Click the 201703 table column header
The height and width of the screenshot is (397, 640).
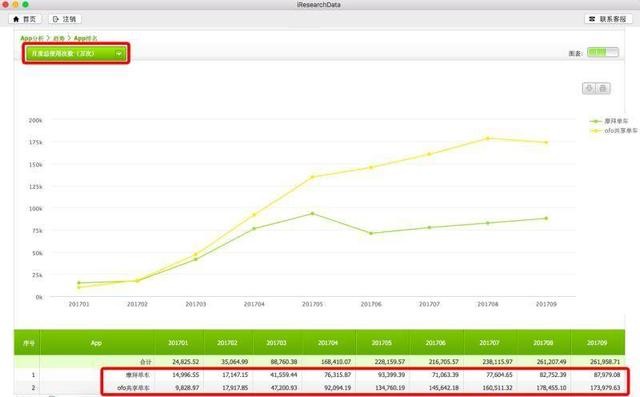pos(276,343)
